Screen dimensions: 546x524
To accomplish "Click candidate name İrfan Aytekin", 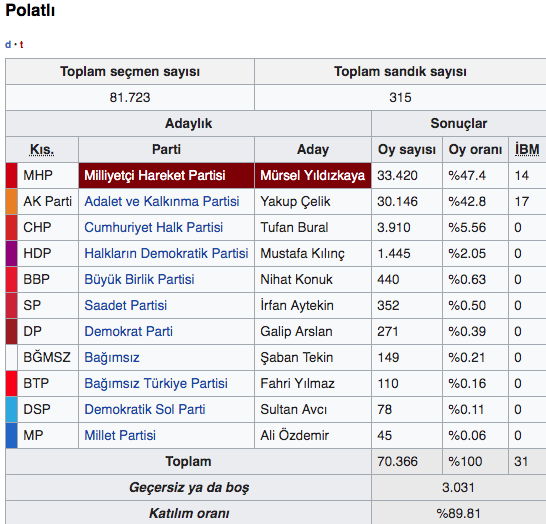I will point(297,305).
